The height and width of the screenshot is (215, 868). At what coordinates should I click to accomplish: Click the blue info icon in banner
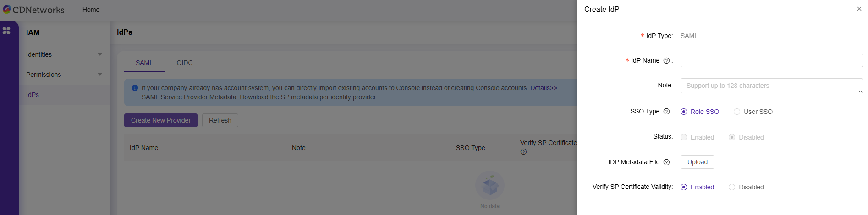[135, 88]
